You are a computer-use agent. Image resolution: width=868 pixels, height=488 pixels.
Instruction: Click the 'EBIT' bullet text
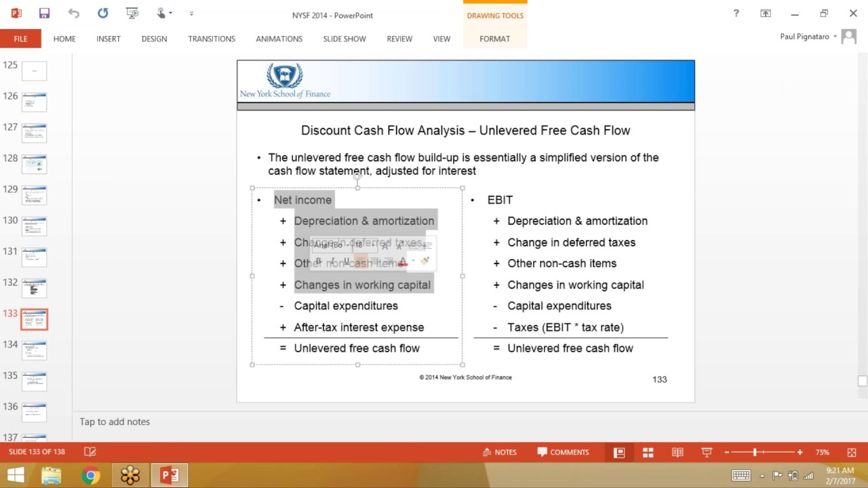click(x=500, y=200)
